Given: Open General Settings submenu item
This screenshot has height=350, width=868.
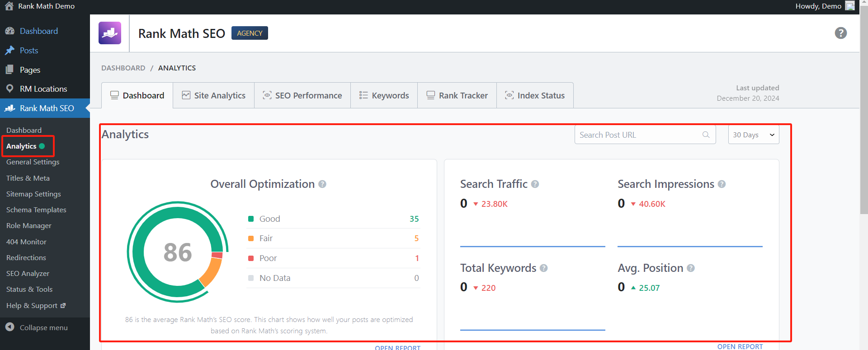Looking at the screenshot, I should click(33, 162).
